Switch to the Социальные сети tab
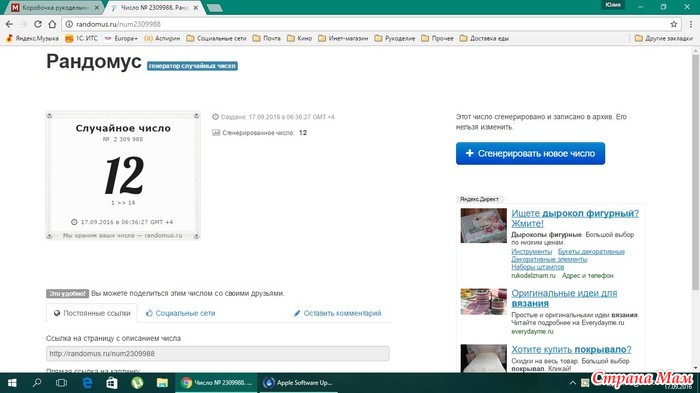The height and width of the screenshot is (393, 700). (180, 313)
